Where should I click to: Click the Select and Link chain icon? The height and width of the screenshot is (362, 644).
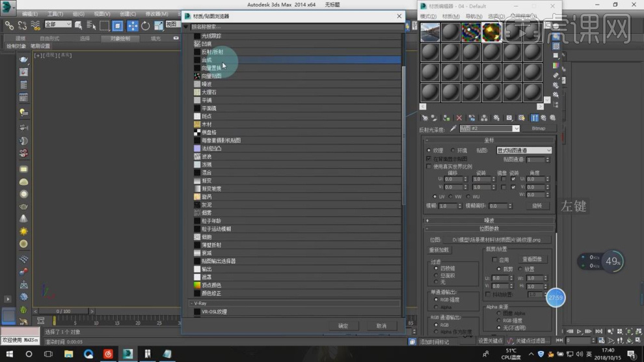coord(8,25)
